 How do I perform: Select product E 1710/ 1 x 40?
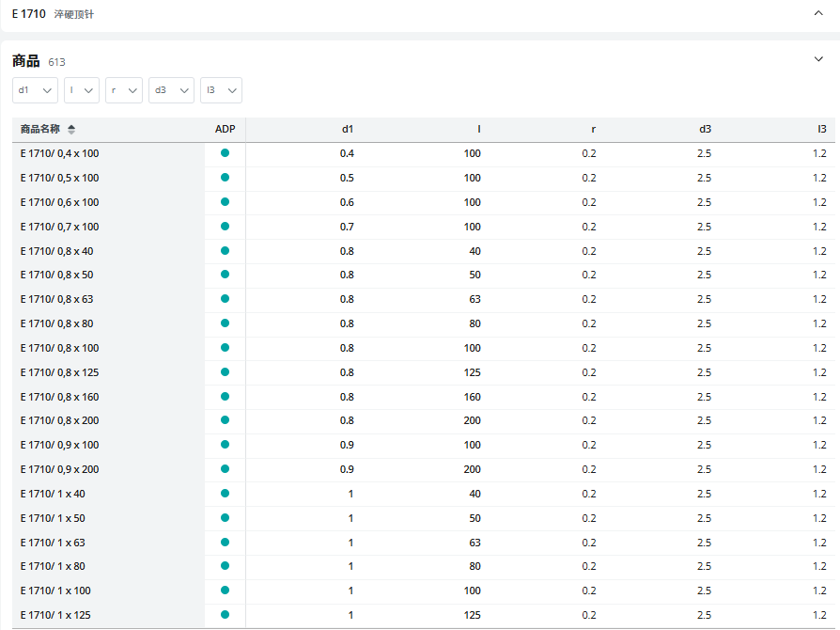click(53, 494)
